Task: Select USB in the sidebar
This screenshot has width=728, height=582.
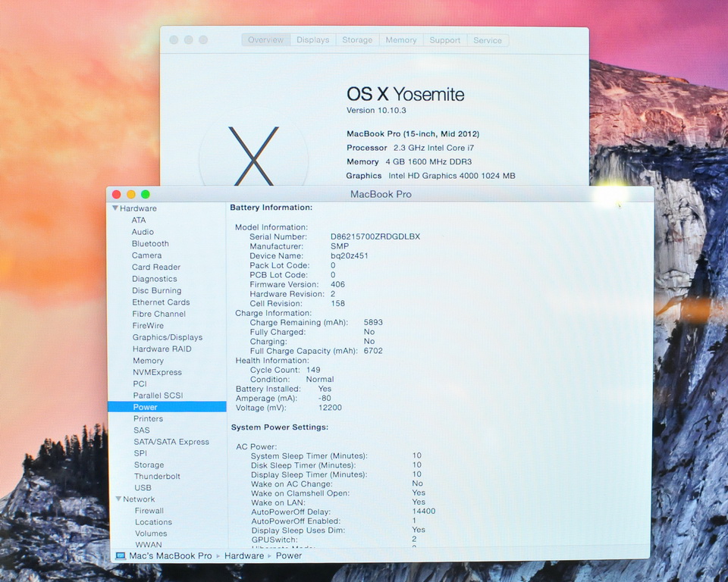Action: (x=143, y=488)
